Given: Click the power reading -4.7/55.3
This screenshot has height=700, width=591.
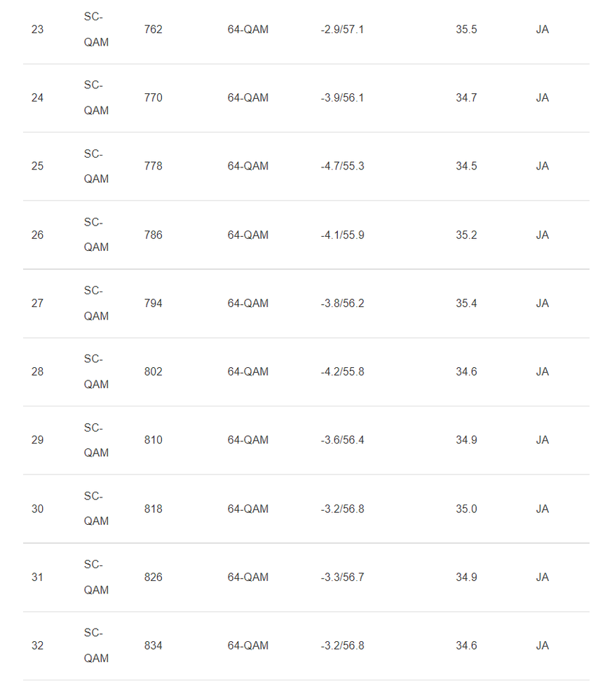Looking at the screenshot, I should [342, 166].
